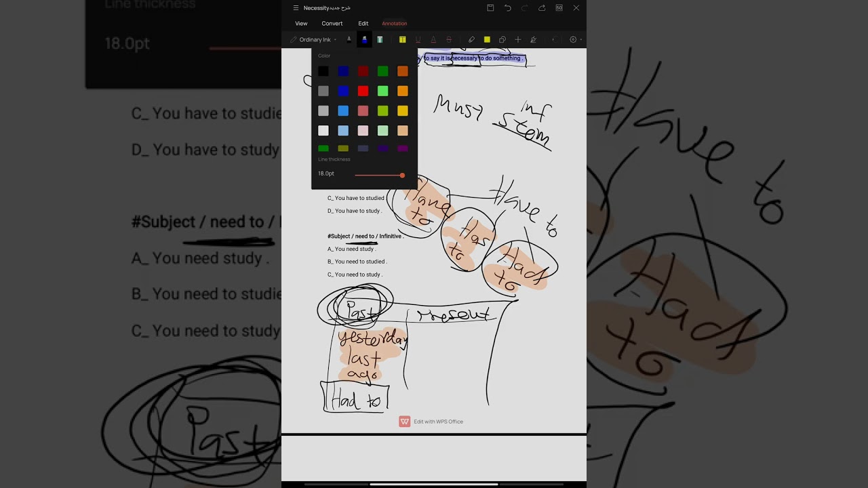
Task: Save the document with the floppy disk icon
Action: 490,8
